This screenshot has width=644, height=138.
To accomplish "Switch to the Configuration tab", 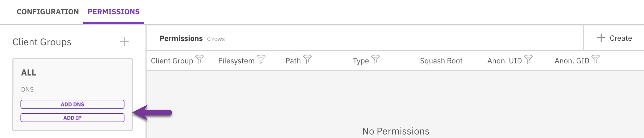I will (x=48, y=12).
